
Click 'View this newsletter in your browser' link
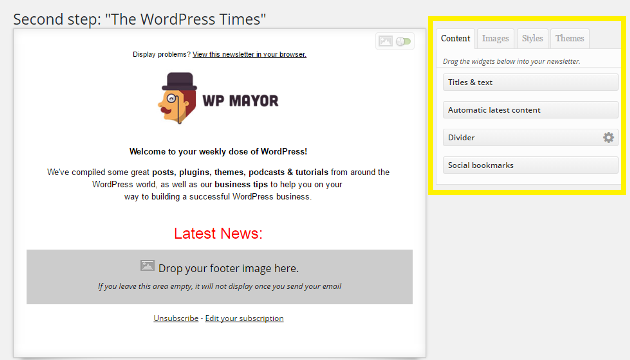tap(249, 54)
